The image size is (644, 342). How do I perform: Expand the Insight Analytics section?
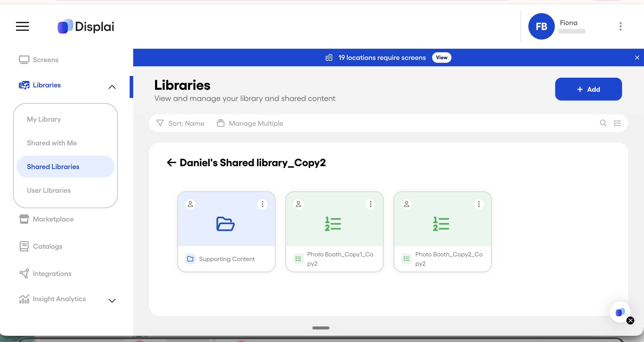[112, 301]
